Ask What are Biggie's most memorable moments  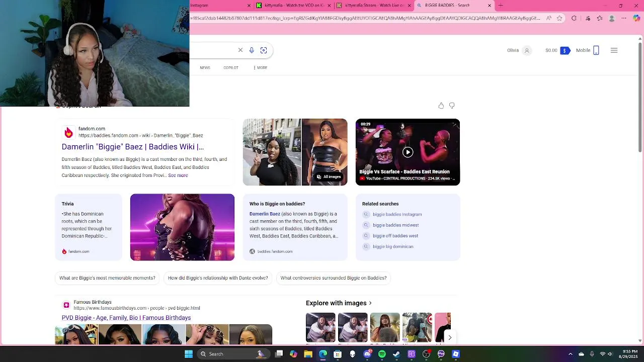(107, 278)
